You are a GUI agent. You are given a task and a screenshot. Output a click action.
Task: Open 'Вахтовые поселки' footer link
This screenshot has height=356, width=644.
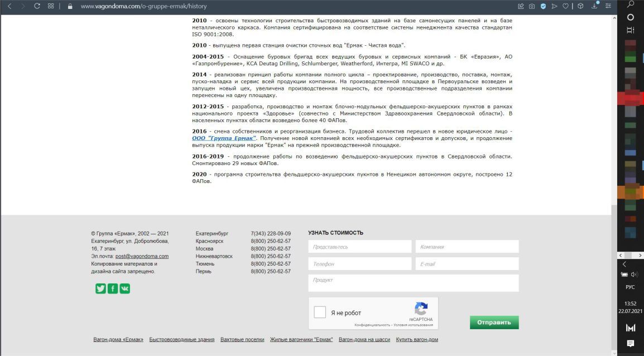242,340
